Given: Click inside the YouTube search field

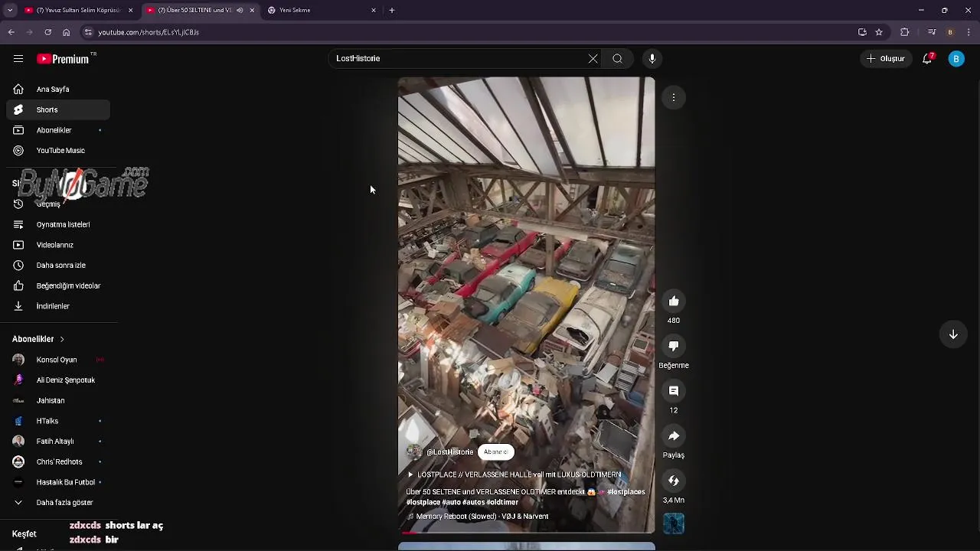Looking at the screenshot, I should point(459,59).
